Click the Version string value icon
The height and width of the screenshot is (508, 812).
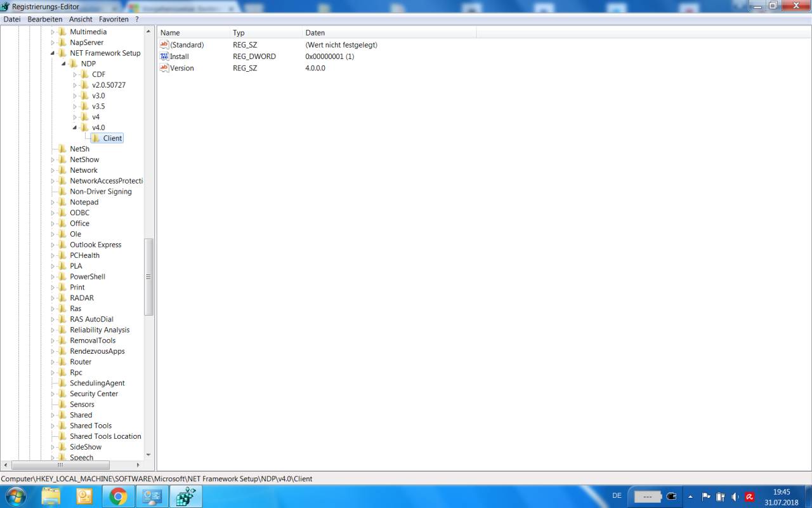point(164,68)
